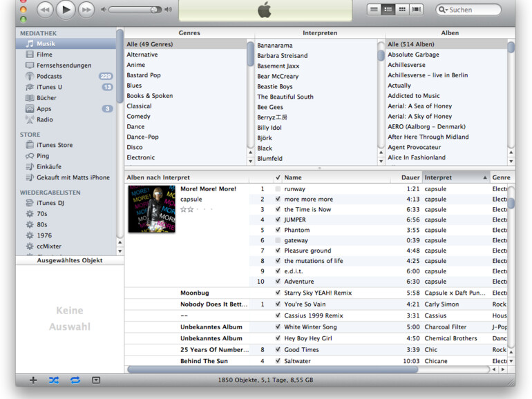Screen dimensions: 532x399
Task: Select the Electronic genre
Action: point(186,157)
